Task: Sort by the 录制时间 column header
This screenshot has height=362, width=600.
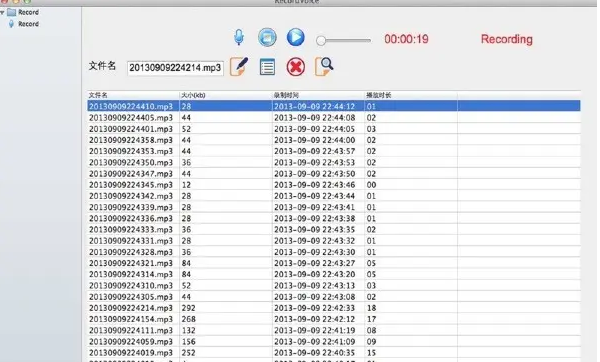Action: [x=318, y=95]
